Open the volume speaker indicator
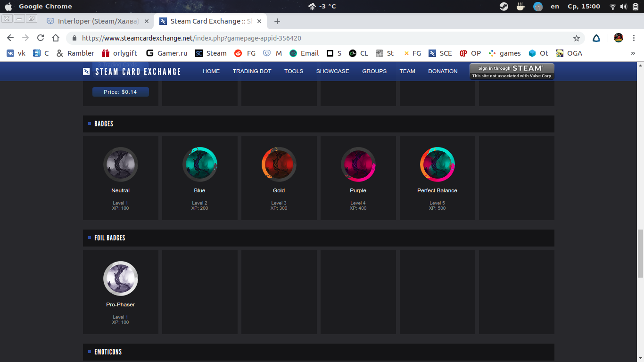Viewport: 644px width, 362px height. tap(624, 7)
